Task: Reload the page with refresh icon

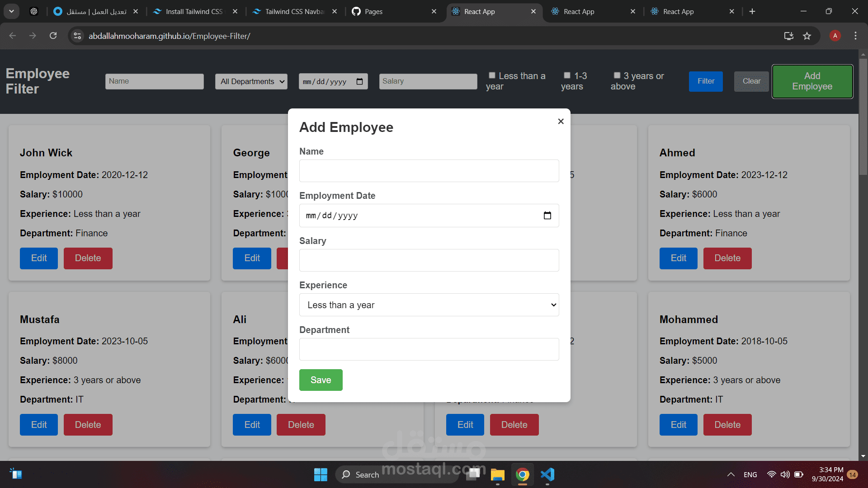Action: click(x=53, y=36)
